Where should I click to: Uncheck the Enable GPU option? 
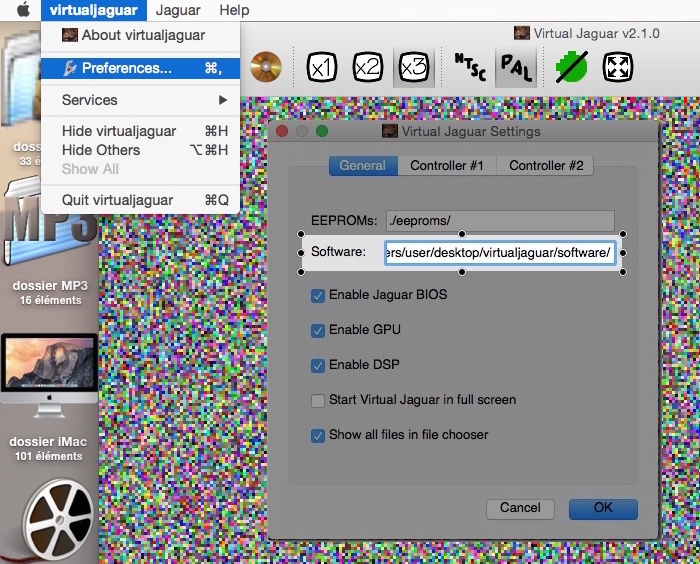coord(318,330)
